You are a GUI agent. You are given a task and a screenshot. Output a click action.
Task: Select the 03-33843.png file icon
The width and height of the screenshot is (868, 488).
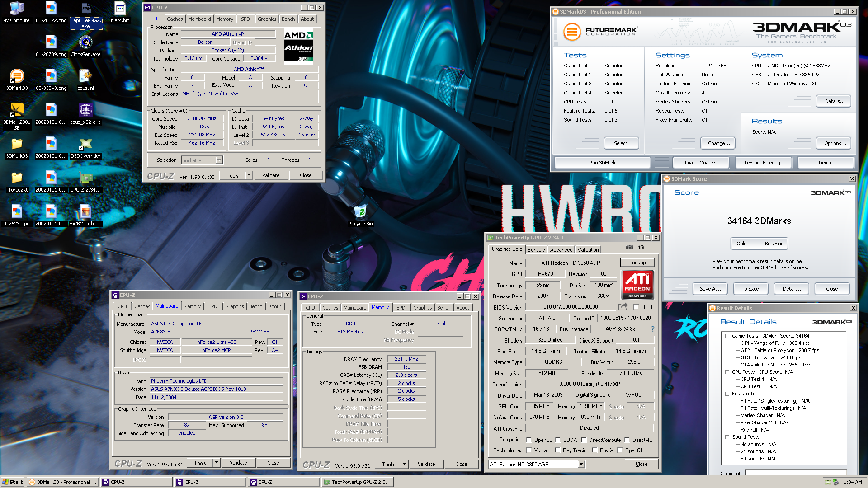51,80
